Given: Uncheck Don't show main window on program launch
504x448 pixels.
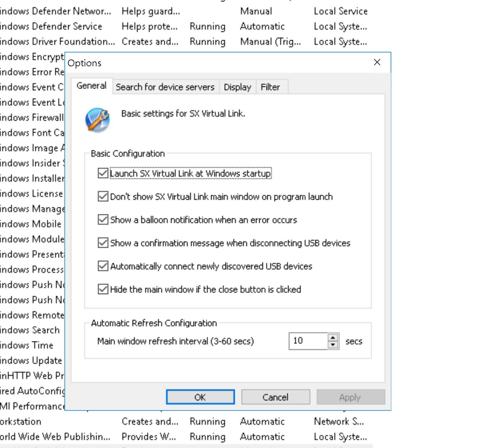Looking at the screenshot, I should point(103,197).
